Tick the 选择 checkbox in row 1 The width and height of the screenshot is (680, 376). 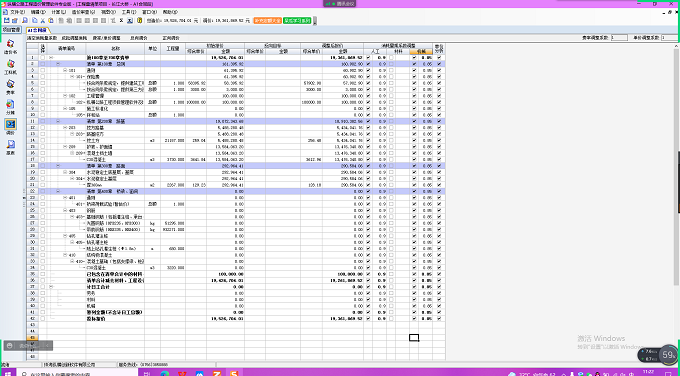pyautogui.click(x=42, y=57)
